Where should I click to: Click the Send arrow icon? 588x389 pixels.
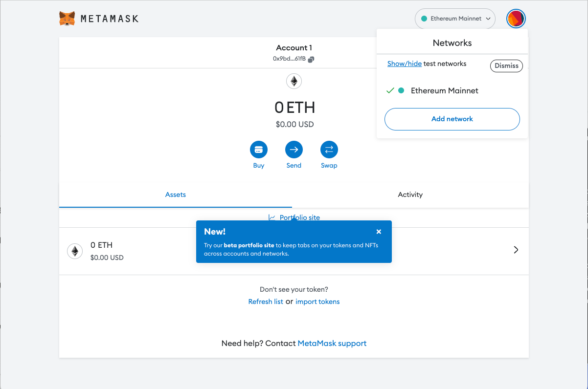(294, 150)
